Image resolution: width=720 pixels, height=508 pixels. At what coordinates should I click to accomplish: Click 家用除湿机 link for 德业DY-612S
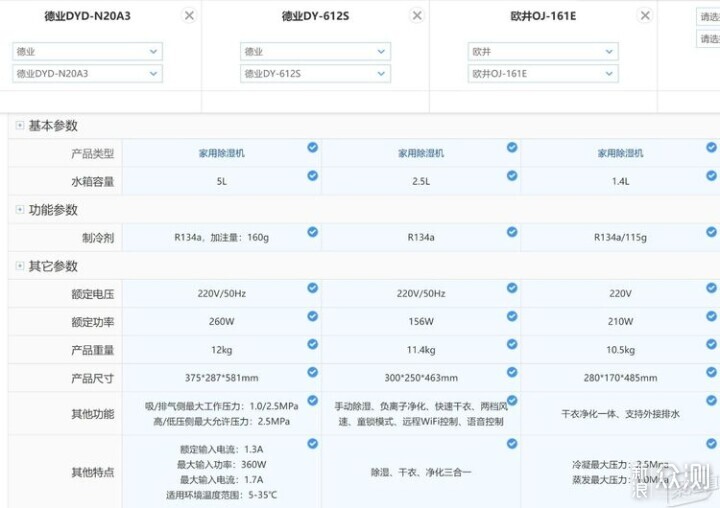[x=421, y=153]
